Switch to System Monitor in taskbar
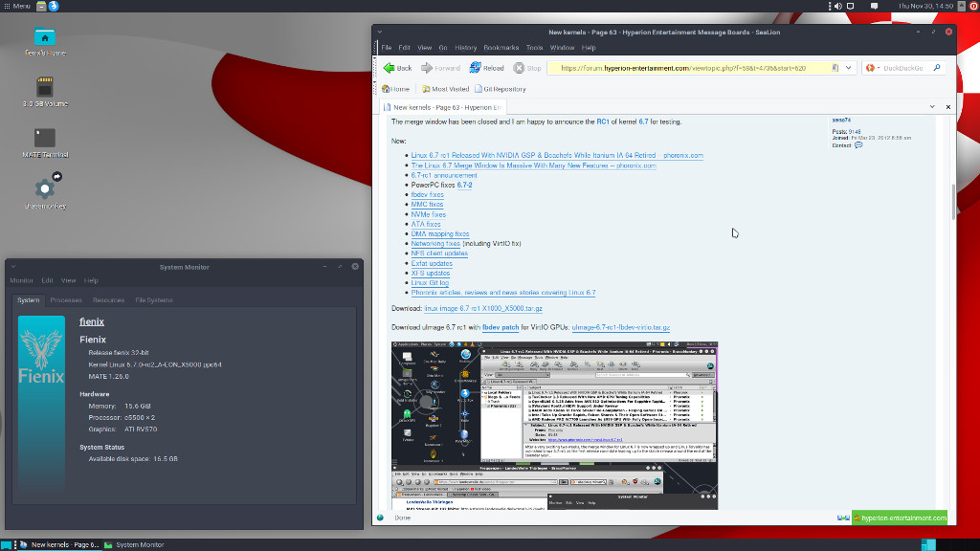The height and width of the screenshot is (551, 980). point(134,544)
